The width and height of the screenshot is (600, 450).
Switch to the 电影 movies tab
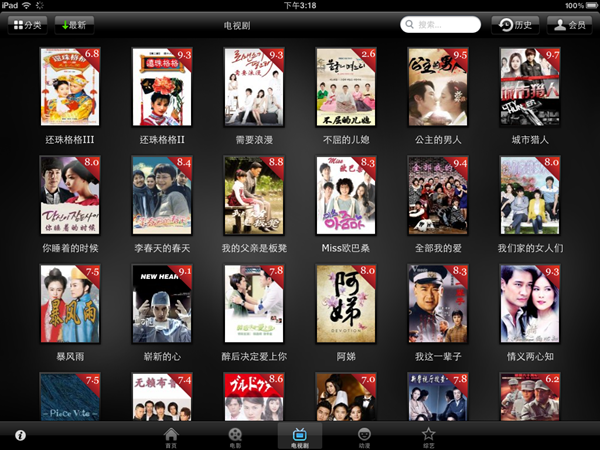pos(235,438)
